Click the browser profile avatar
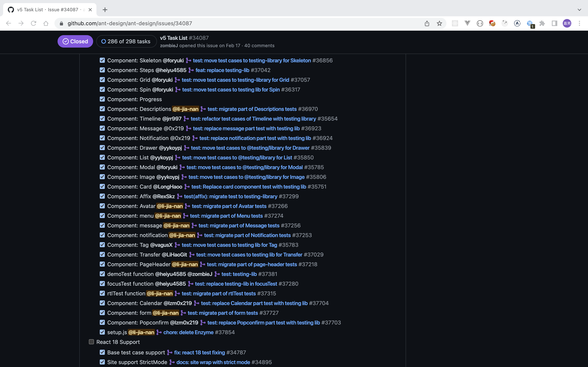 (x=567, y=23)
